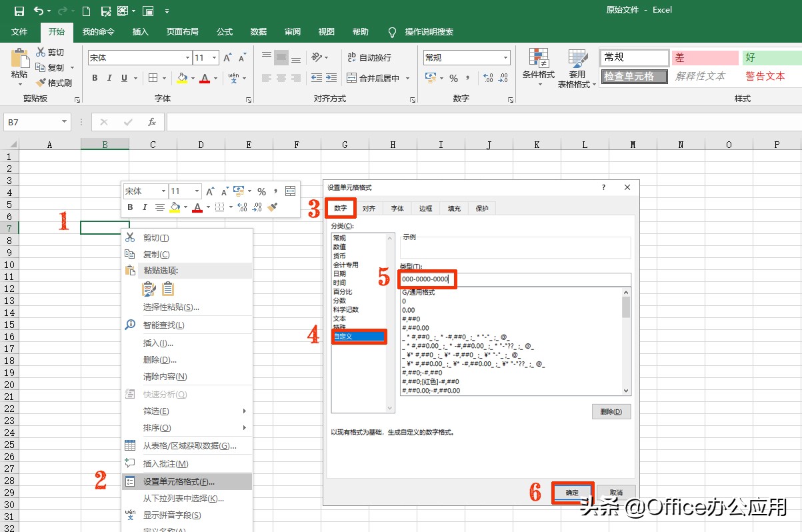This screenshot has height=532, width=802.
Task: Click ribbon Decrease Font Size icon
Action: (243, 58)
